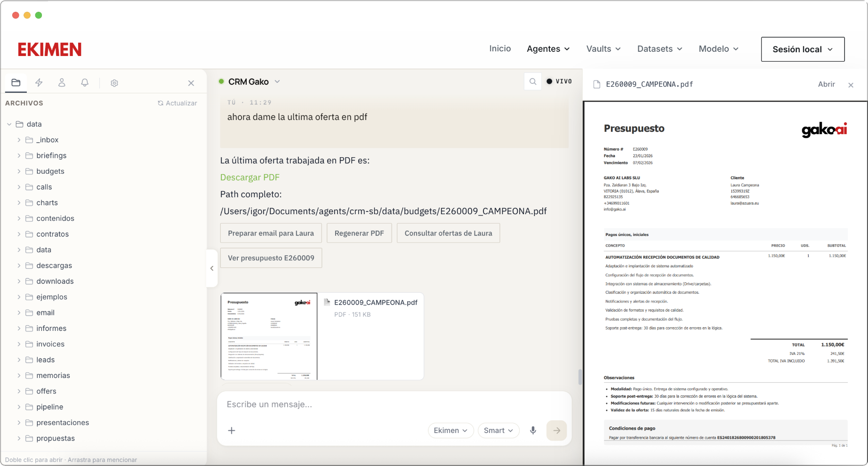
Task: Open the person contacts tab icon
Action: 62,83
